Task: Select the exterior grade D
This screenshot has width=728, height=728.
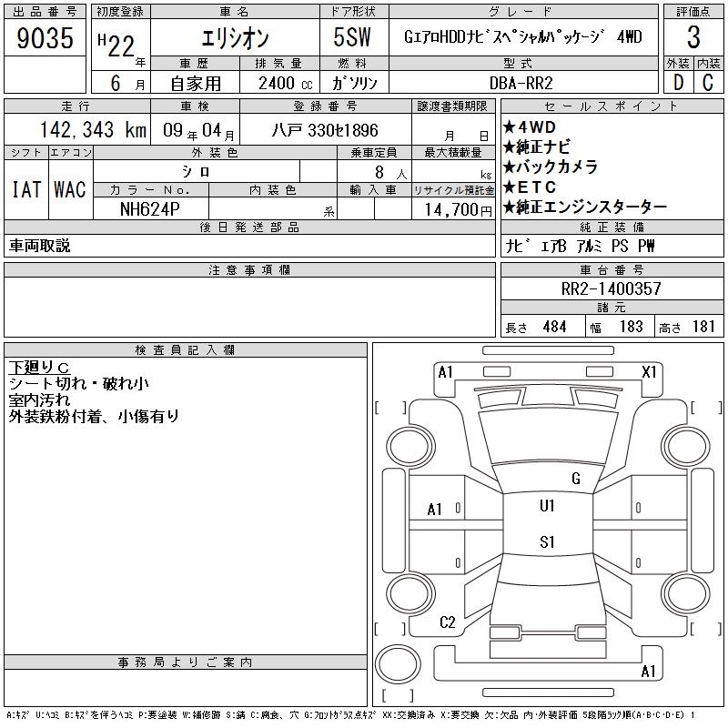Action: pos(678,83)
